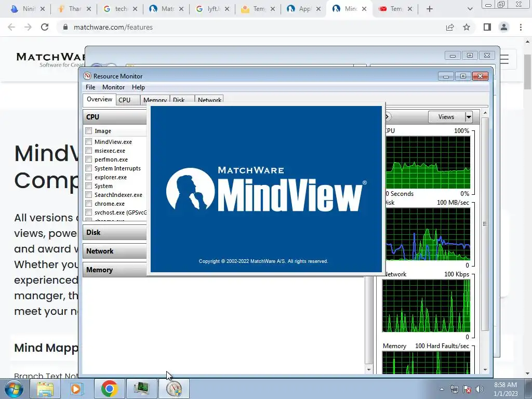This screenshot has height=399, width=532.
Task: Click the Views button
Action: tap(446, 117)
